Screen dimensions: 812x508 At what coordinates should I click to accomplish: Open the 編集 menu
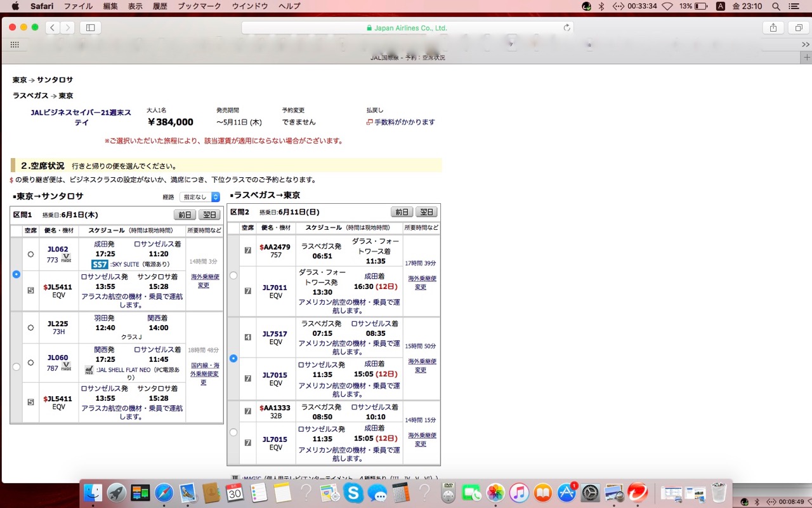(110, 6)
